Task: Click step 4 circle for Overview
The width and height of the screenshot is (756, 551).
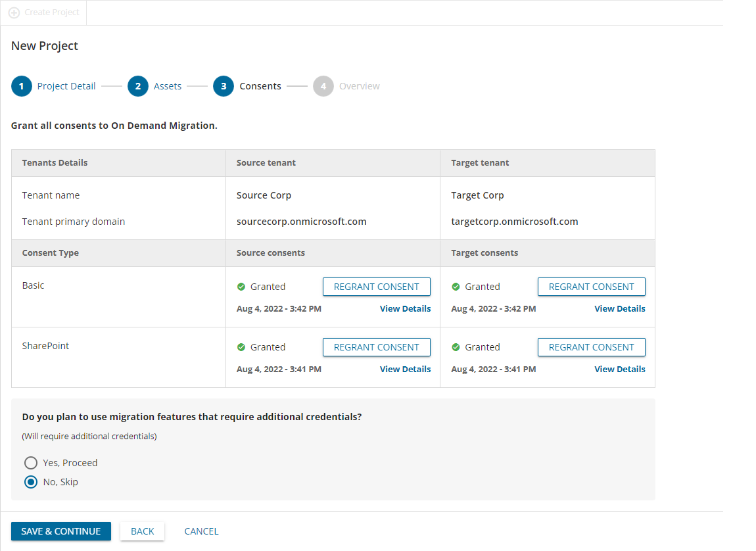Action: pyautogui.click(x=323, y=86)
